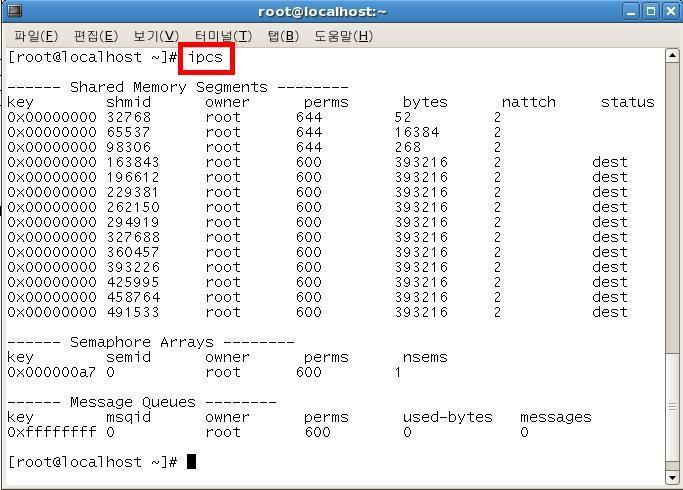
Task: Open the 보기(V) menu
Action: coord(156,36)
